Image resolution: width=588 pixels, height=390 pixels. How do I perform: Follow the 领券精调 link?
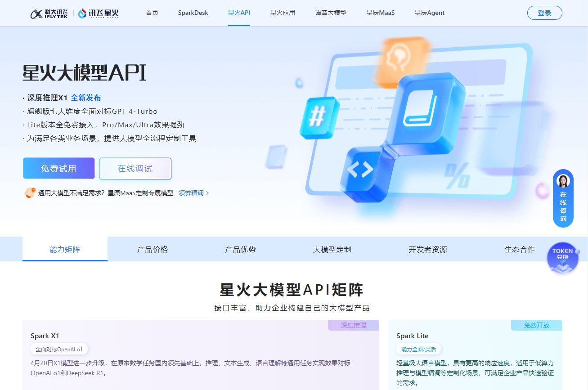[191, 193]
